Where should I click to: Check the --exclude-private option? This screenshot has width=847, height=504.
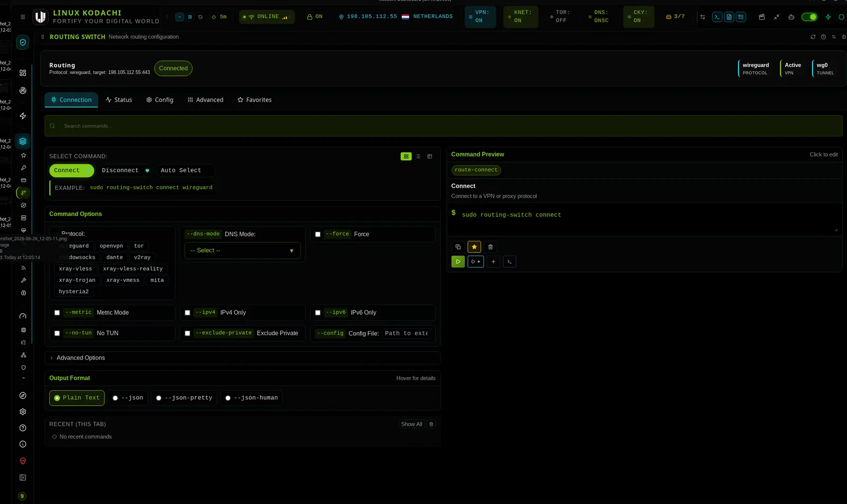187,333
